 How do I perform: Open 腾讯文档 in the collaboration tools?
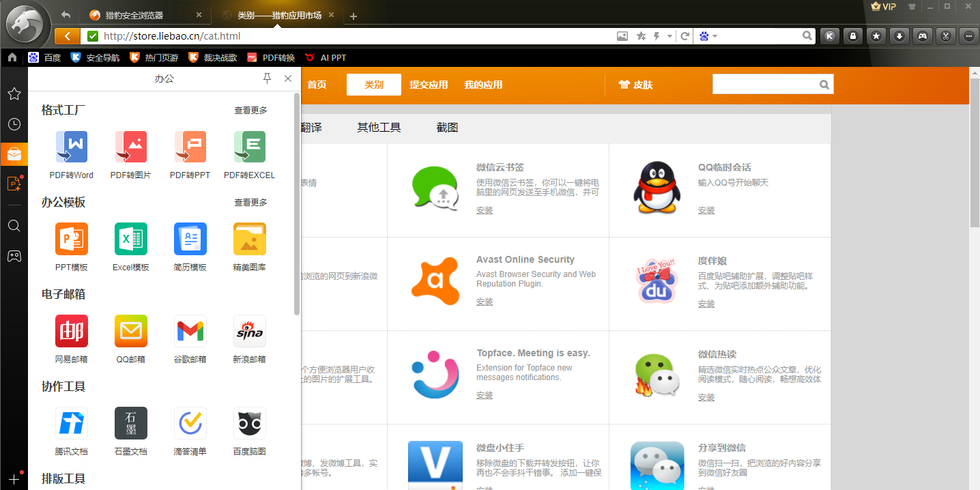tap(71, 423)
